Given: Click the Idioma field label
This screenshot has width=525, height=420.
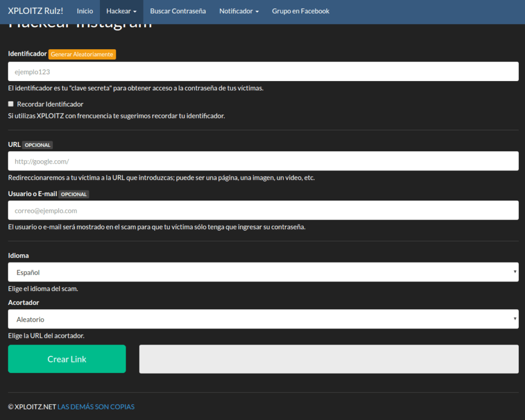Looking at the screenshot, I should (x=18, y=256).
